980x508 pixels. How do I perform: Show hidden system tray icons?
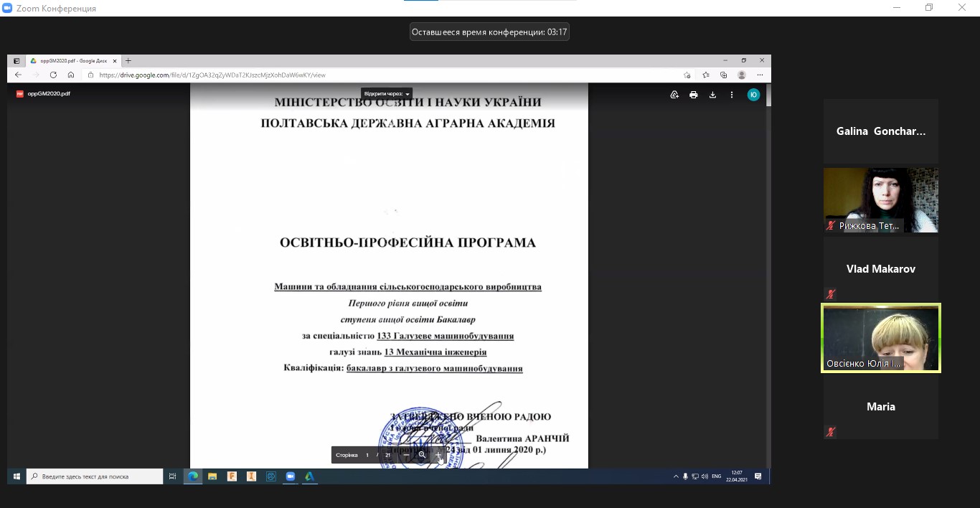tap(675, 476)
